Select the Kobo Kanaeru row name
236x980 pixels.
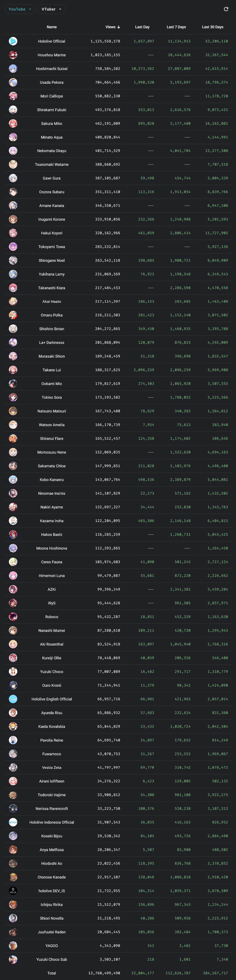(52, 479)
